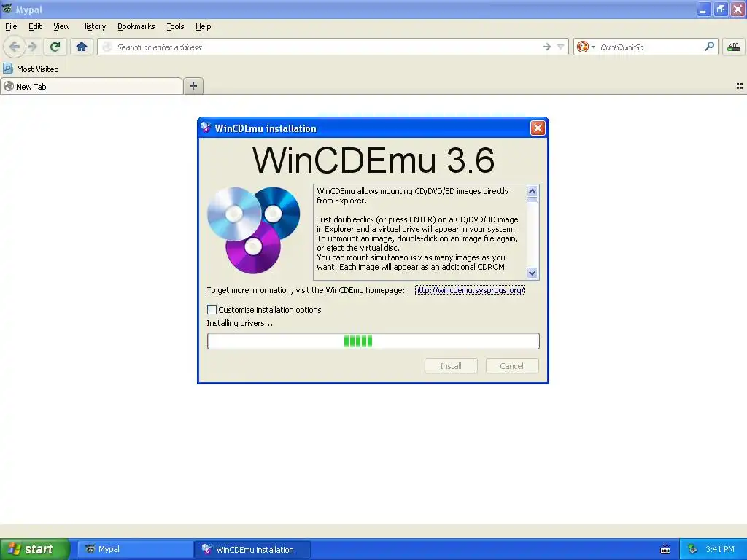The width and height of the screenshot is (747, 560).
Task: Click the Mypal raccoon title bar icon
Action: [x=7, y=9]
